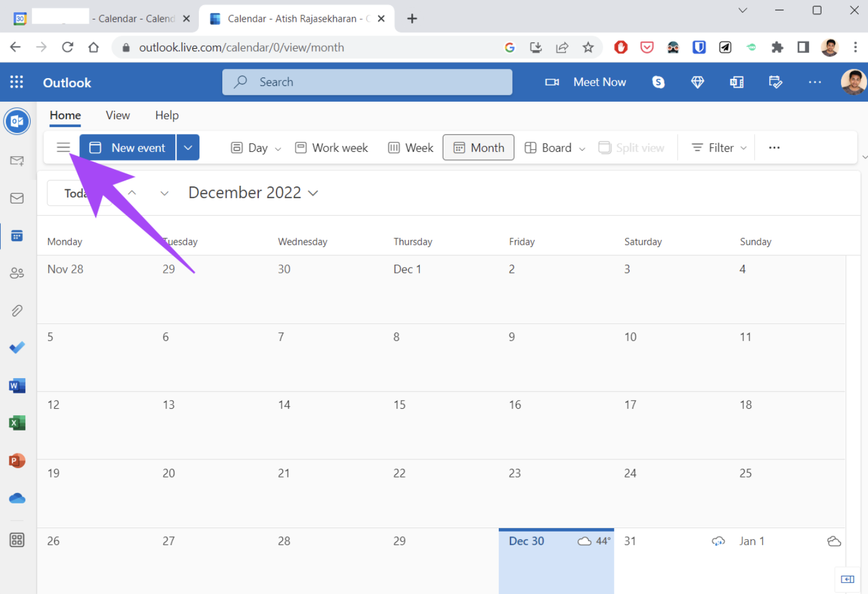Open Calendar from the sidebar

click(x=17, y=236)
